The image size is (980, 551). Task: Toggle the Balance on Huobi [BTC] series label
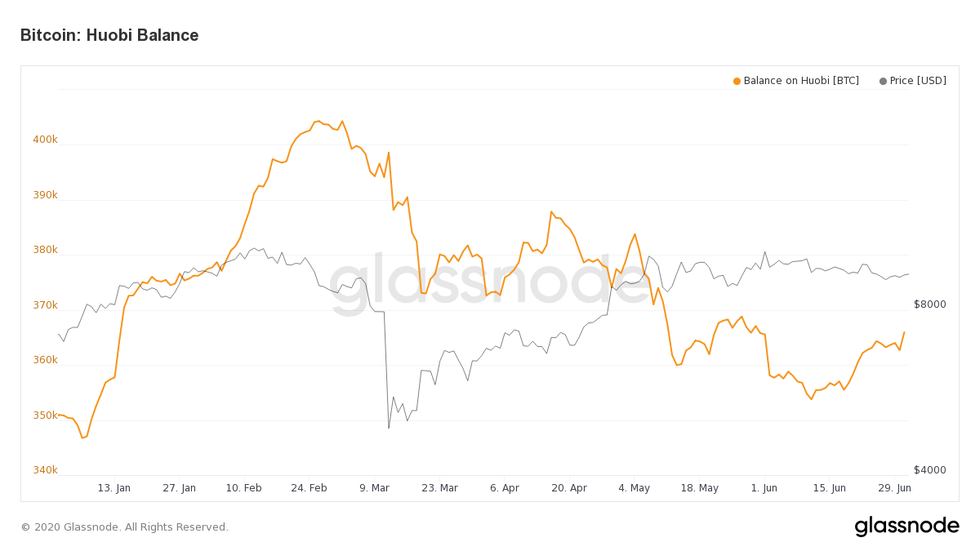click(800, 81)
